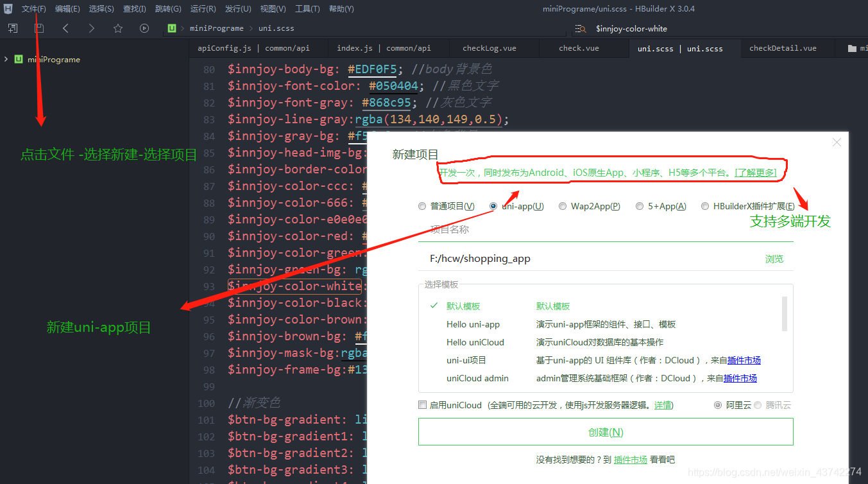Open 插件市场 link below create button
The width and height of the screenshot is (868, 484).
[631, 460]
